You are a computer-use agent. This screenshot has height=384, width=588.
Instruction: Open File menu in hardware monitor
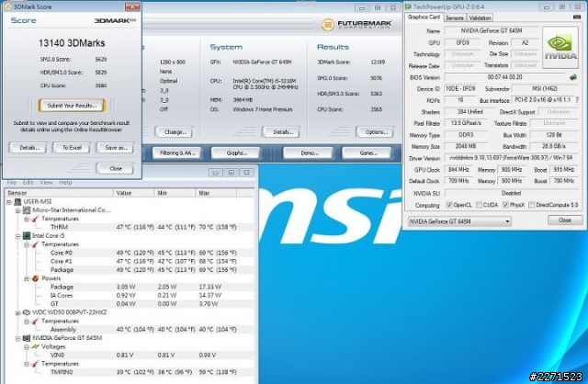click(x=12, y=182)
